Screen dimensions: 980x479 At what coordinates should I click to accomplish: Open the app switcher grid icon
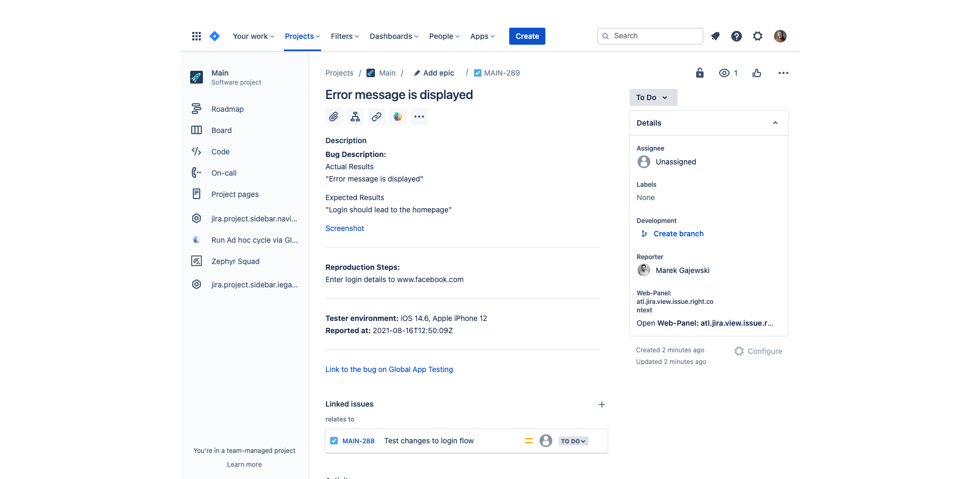197,36
